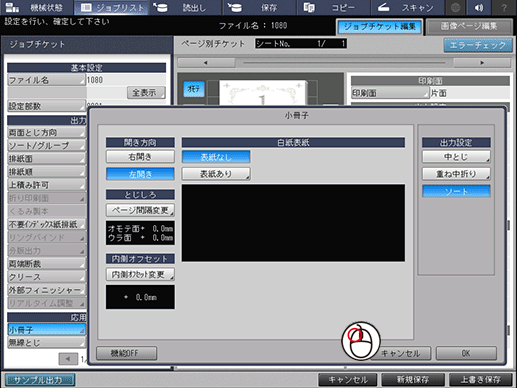Open the クリース setting
Image resolution: width=517 pixels, height=388 pixels.
point(46,277)
